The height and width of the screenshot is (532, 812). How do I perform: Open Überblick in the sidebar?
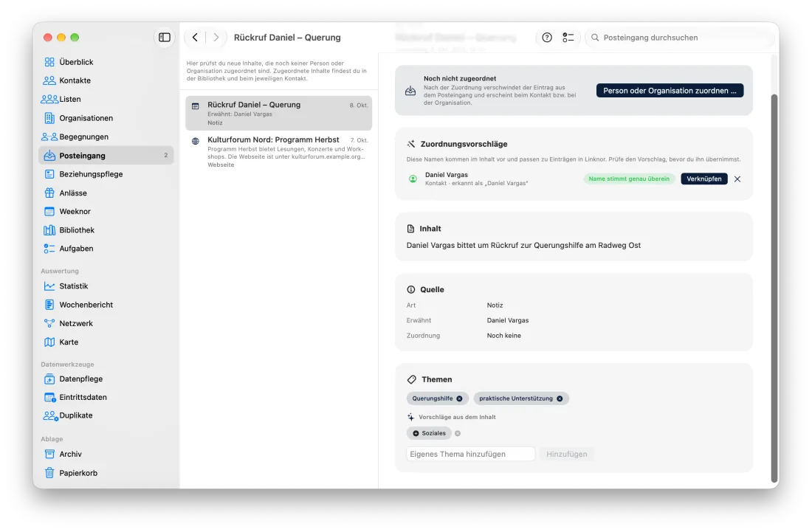coord(106,62)
